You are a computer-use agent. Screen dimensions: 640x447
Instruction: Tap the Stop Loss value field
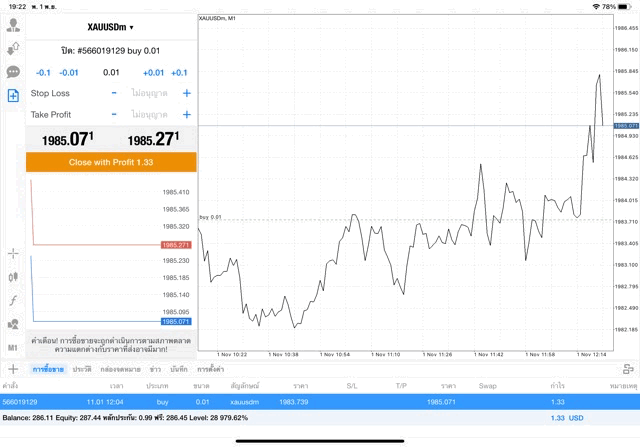[150, 93]
